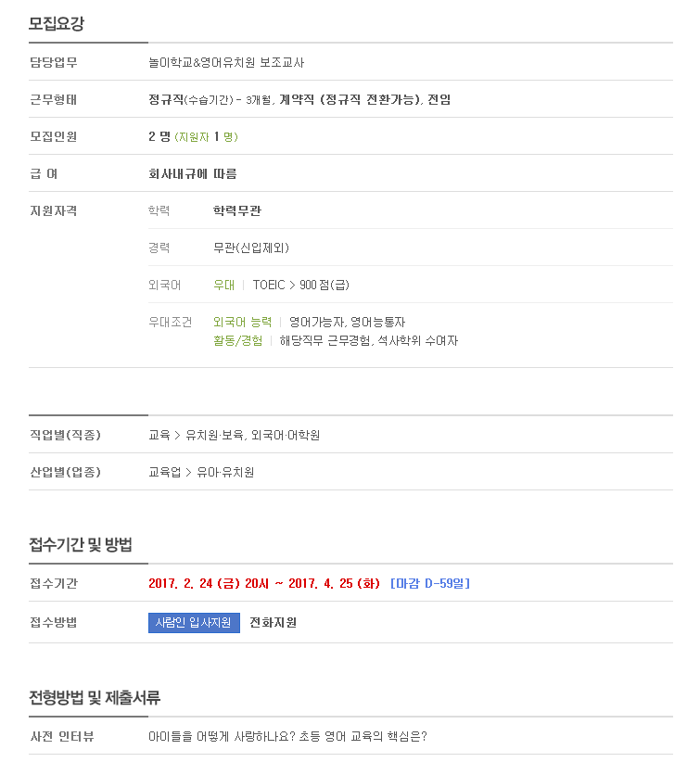This screenshot has width=700, height=775.
Task: Click the 교육업 industry text
Action: pyautogui.click(x=165, y=473)
